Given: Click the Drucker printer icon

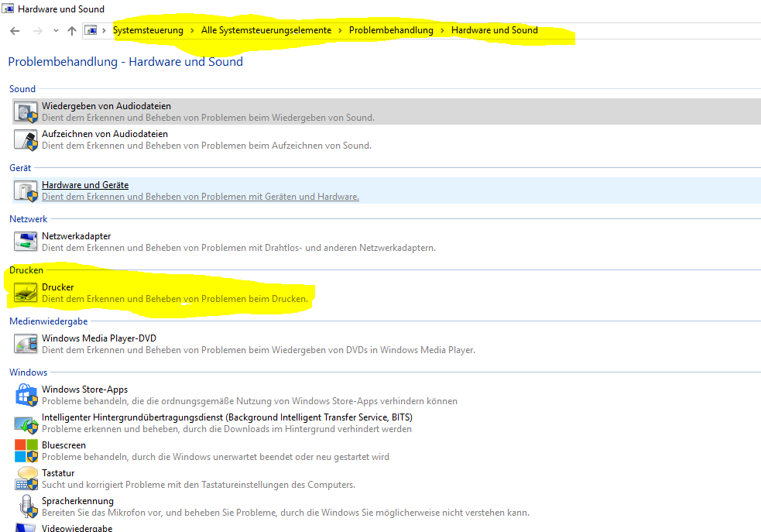Looking at the screenshot, I should [26, 293].
